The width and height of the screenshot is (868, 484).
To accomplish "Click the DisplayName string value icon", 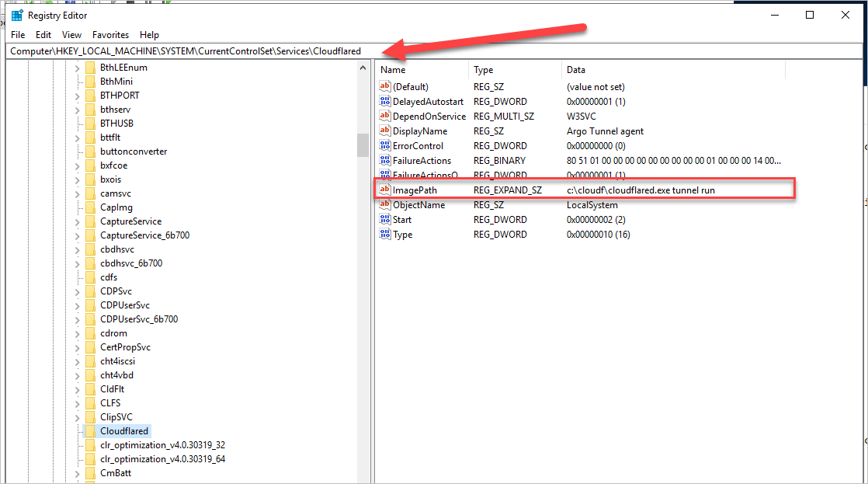I will [x=385, y=131].
